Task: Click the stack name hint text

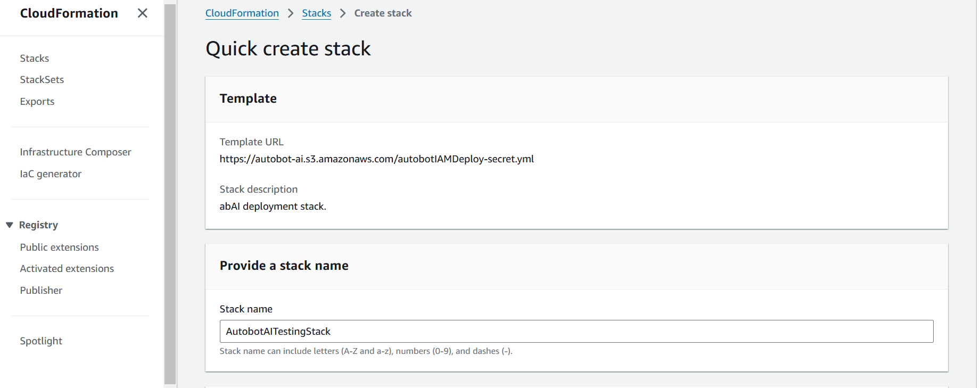Action: point(366,351)
